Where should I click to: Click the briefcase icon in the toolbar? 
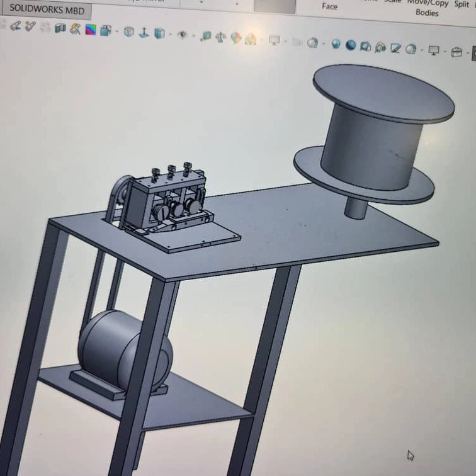click(x=456, y=52)
